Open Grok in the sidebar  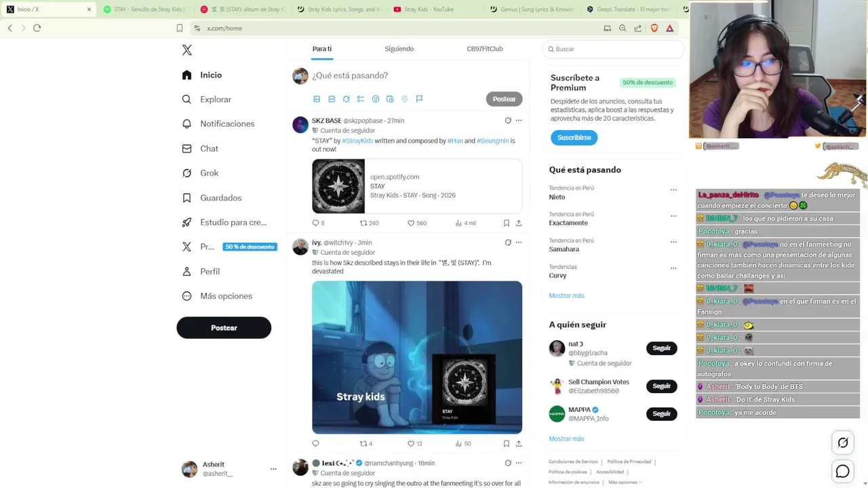tap(200, 173)
